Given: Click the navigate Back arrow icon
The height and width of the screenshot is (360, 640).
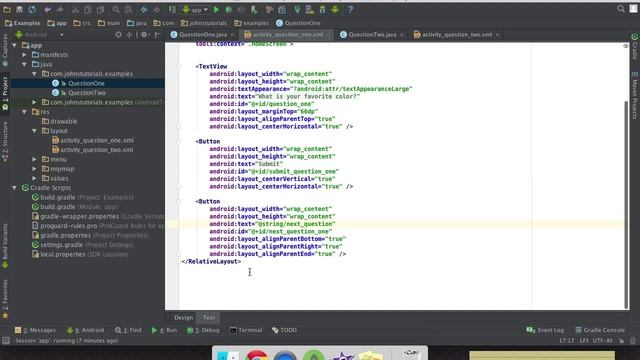Looking at the screenshot, I should point(144,9).
